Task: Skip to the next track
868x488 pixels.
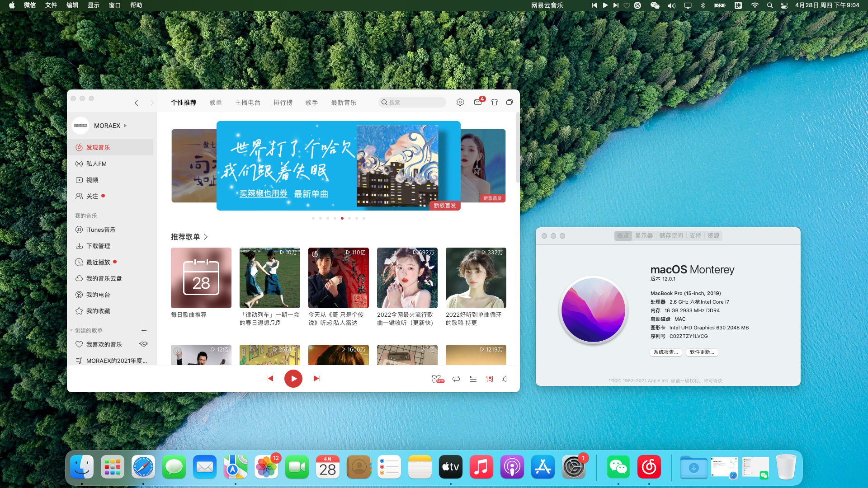Action: pyautogui.click(x=317, y=379)
